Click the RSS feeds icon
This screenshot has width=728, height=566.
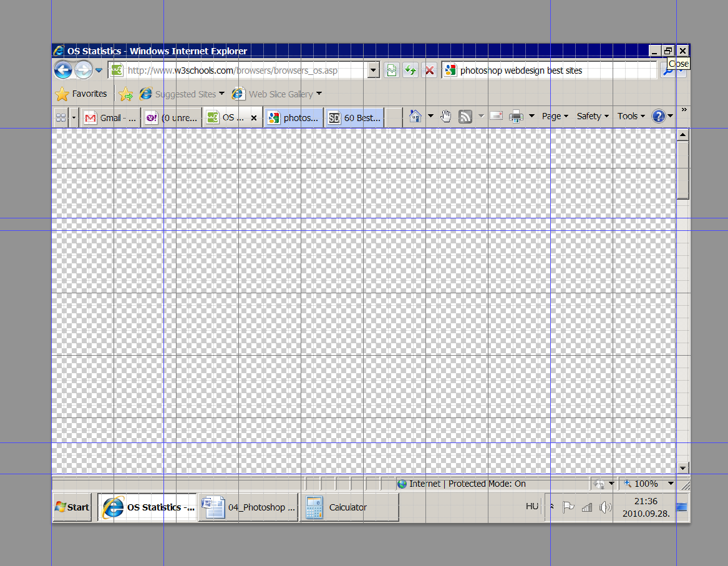pos(465,117)
